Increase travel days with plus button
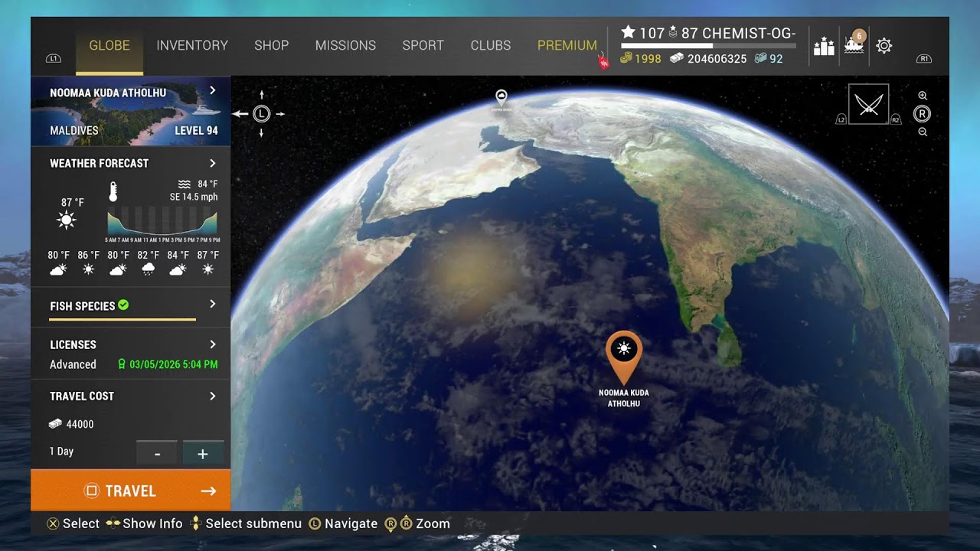Screen dimensions: 980x551 click(x=203, y=453)
